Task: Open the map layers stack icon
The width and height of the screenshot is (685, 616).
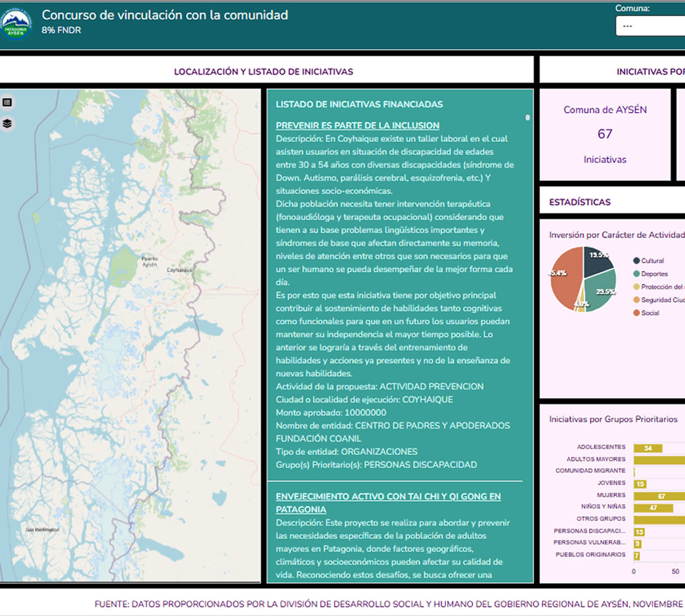Action: tap(7, 123)
